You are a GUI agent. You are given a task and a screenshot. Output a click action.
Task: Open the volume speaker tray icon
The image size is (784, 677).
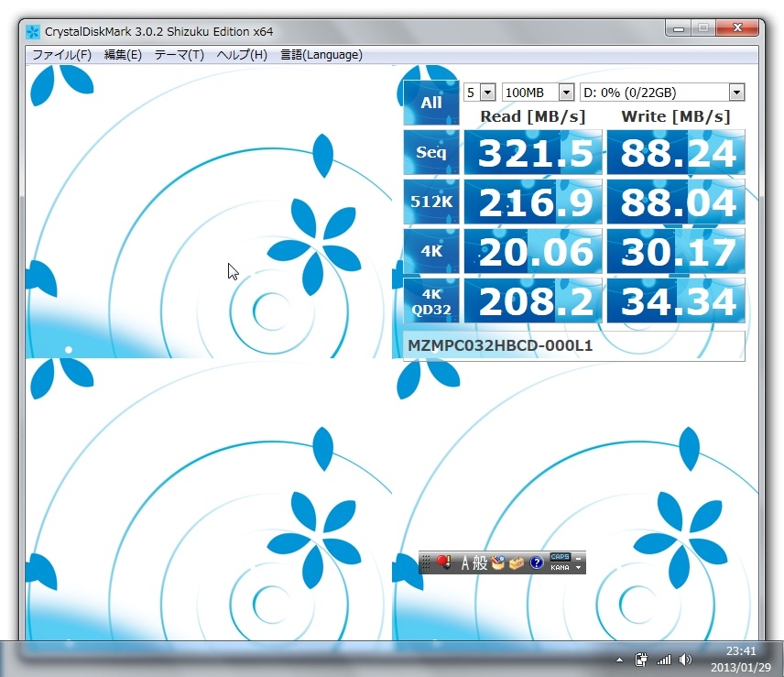point(685,660)
